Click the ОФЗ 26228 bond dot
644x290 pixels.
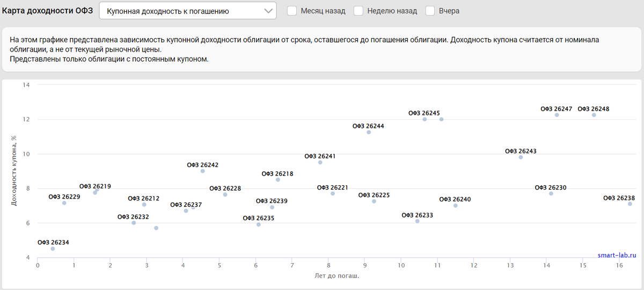(x=225, y=194)
